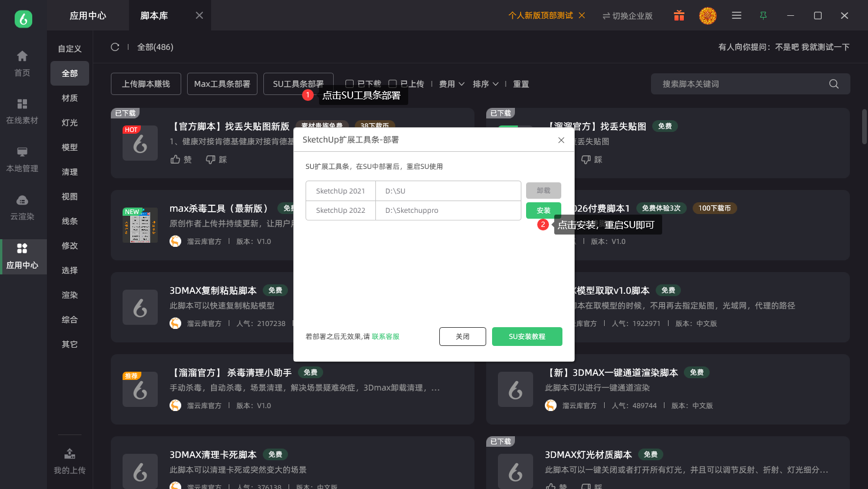Select the 模型 category
Image resolution: width=868 pixels, height=489 pixels.
pyautogui.click(x=70, y=147)
